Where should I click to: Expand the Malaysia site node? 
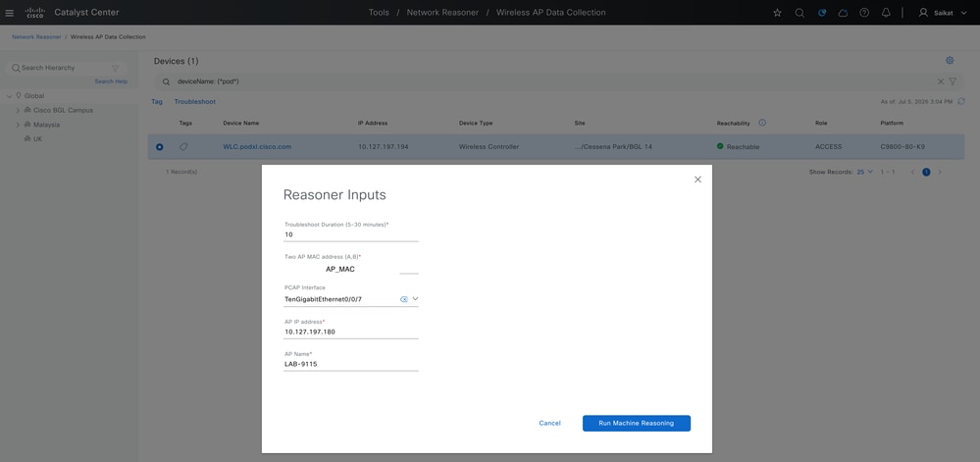[18, 125]
